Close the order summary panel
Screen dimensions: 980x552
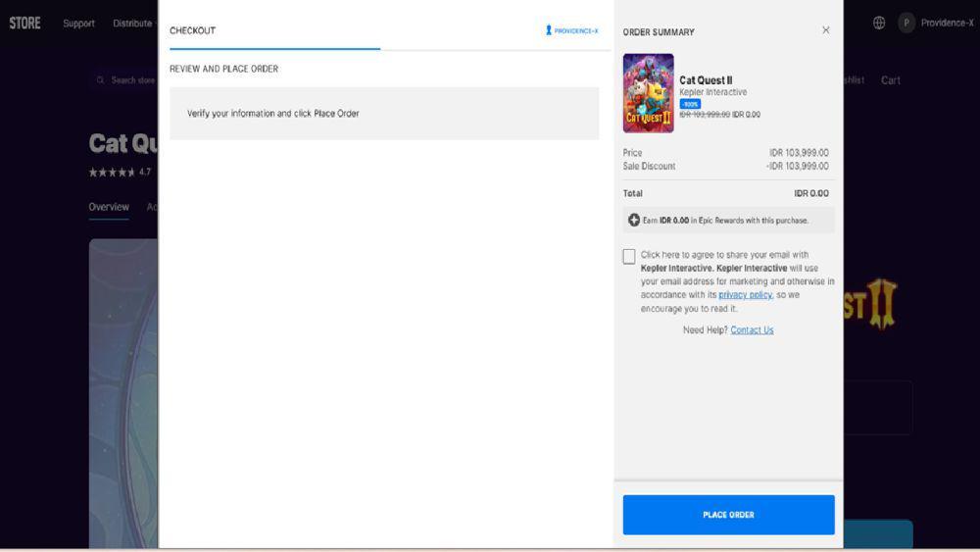coord(825,30)
